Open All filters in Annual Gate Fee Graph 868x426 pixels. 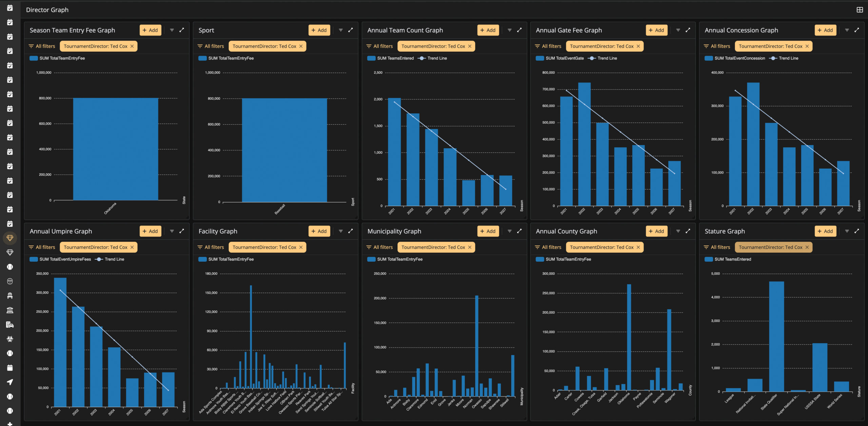(548, 46)
